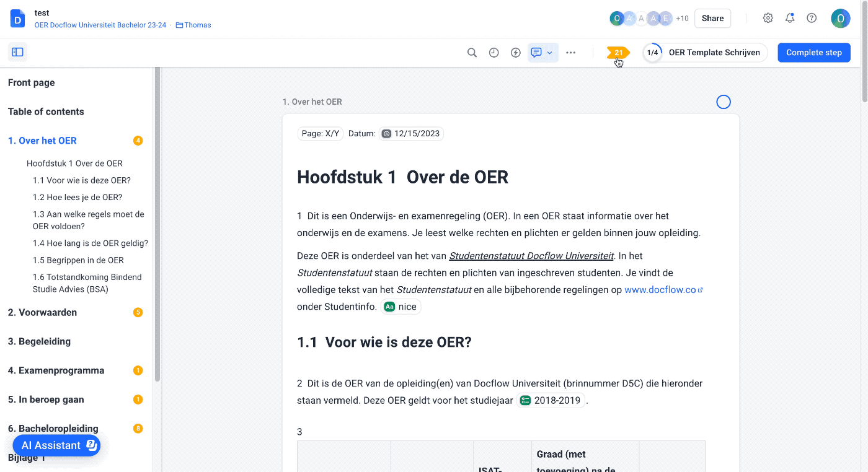Image resolution: width=868 pixels, height=472 pixels.
Task: Jump to 1.1 Voor wie is deze OER?
Action: click(82, 180)
